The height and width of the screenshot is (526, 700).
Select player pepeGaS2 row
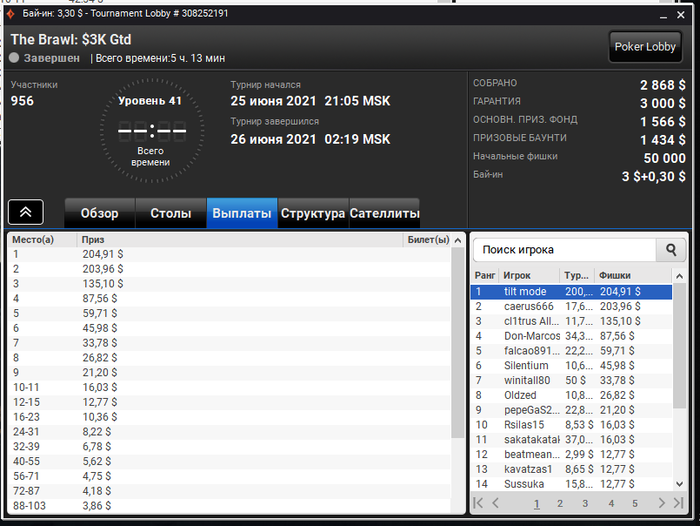[x=571, y=410]
